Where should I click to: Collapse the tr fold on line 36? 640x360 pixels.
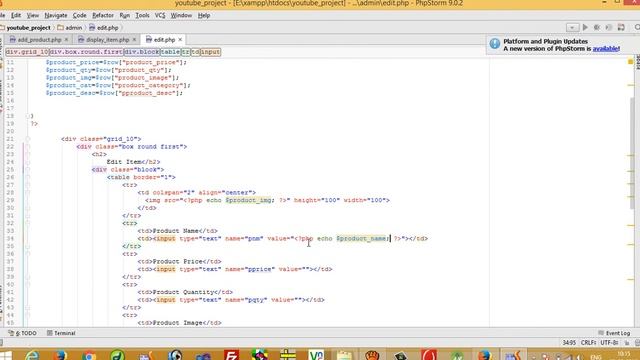click(x=27, y=254)
